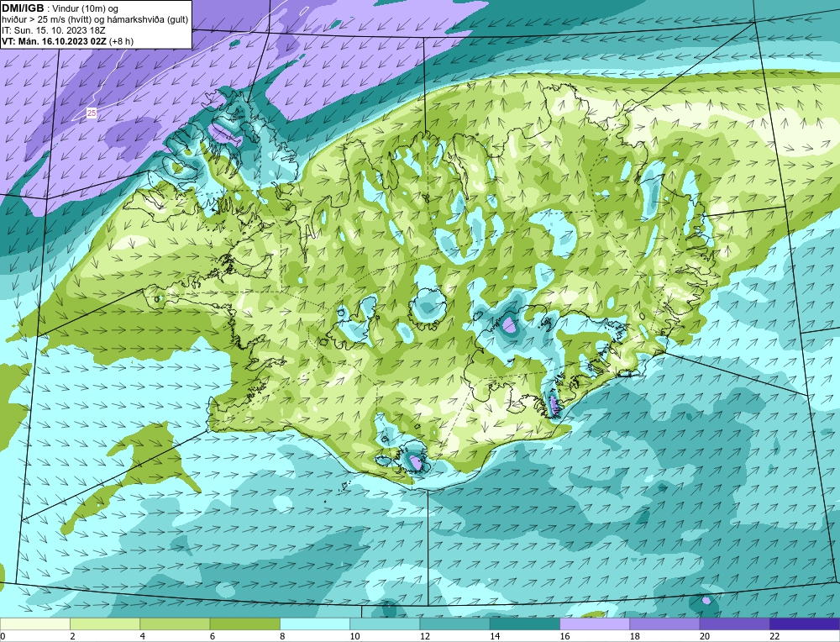
Task: Click the legend scale number 16
Action: pos(564,636)
